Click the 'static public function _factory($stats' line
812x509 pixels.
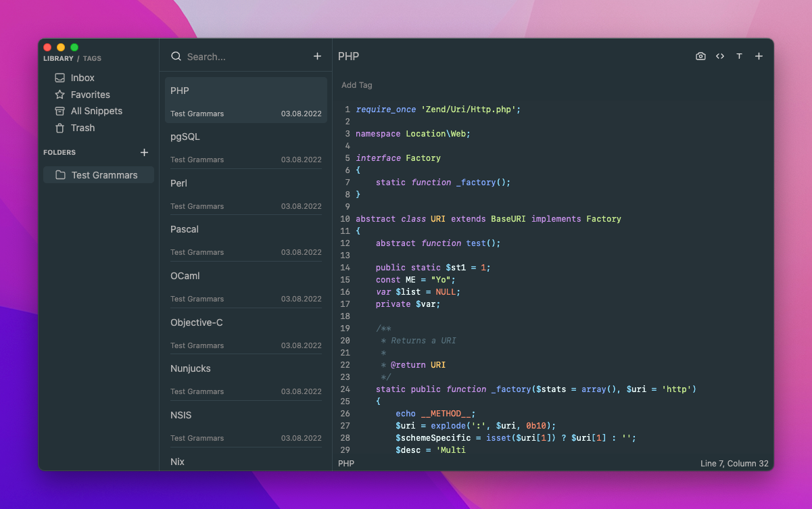click(x=536, y=389)
